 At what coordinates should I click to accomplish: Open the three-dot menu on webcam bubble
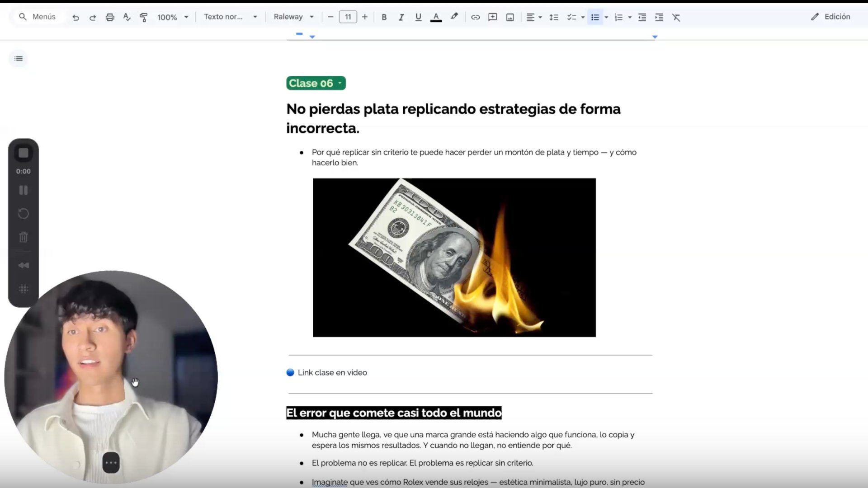pos(111,463)
